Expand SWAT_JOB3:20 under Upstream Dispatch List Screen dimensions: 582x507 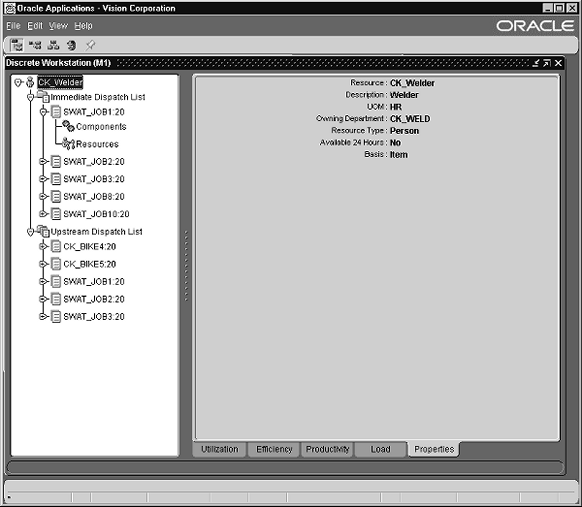43,317
